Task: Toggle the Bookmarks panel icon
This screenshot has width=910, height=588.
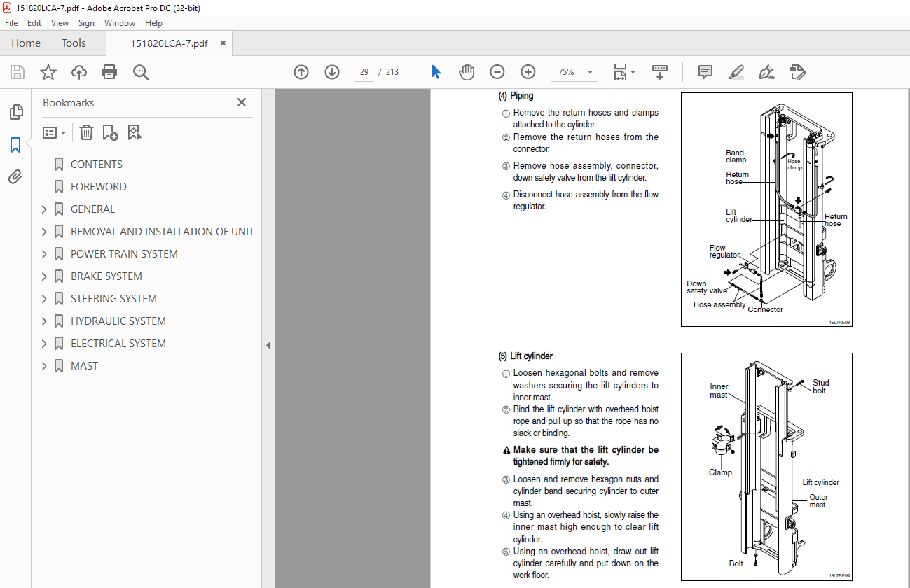Action: pos(15,145)
